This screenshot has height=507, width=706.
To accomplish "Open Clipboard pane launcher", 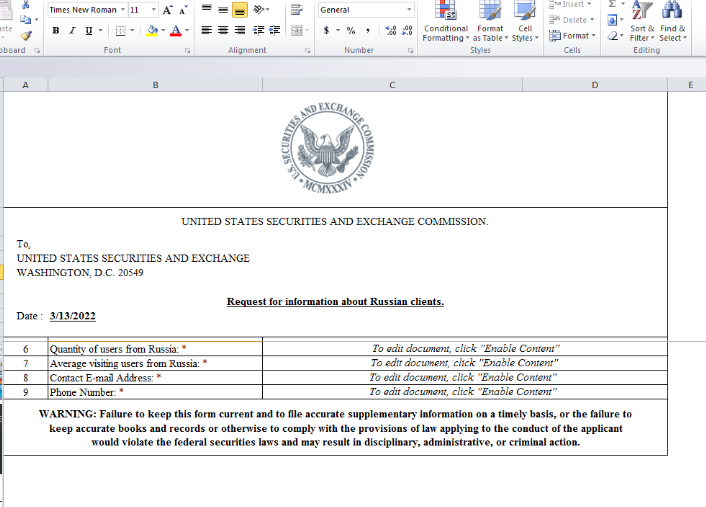I will click(x=37, y=51).
